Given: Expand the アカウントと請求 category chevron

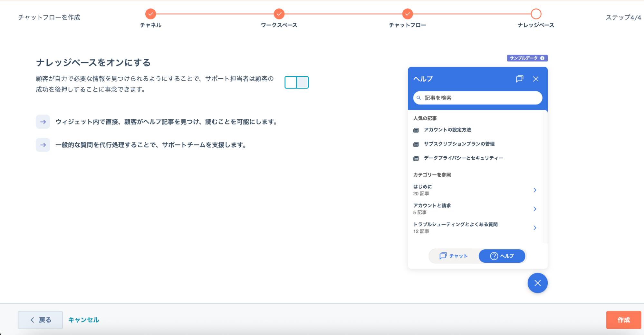Looking at the screenshot, I should pos(534,209).
